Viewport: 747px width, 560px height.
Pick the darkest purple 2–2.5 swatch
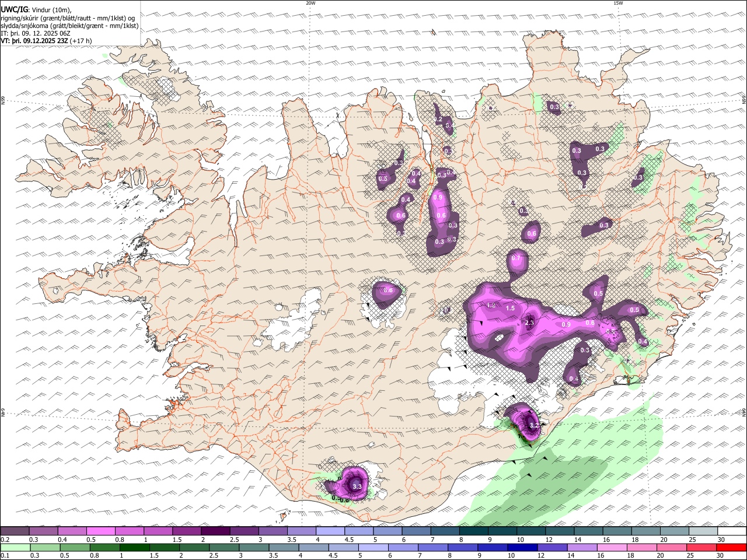click(215, 531)
